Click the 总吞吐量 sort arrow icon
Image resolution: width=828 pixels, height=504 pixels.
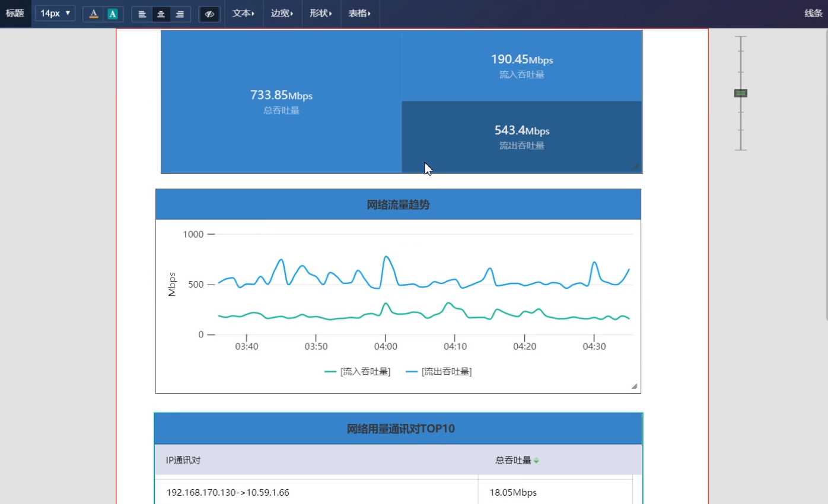pyautogui.click(x=536, y=461)
